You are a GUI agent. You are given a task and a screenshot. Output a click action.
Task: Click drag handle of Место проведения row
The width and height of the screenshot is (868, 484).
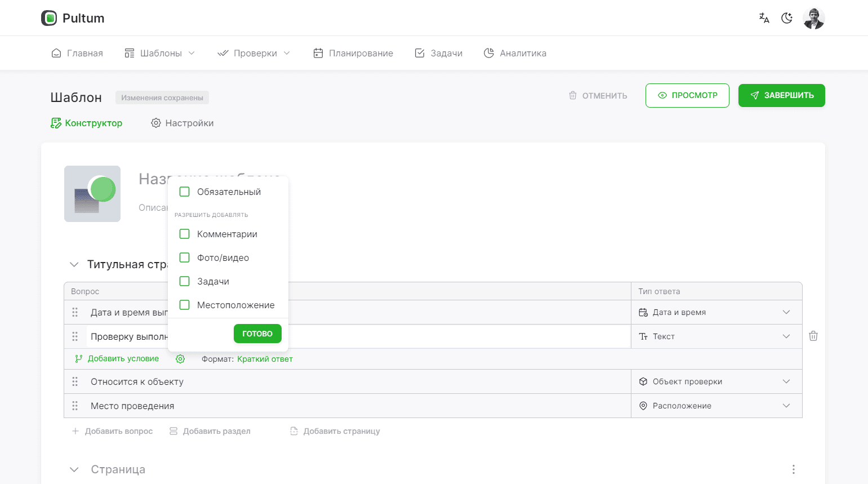coord(75,406)
